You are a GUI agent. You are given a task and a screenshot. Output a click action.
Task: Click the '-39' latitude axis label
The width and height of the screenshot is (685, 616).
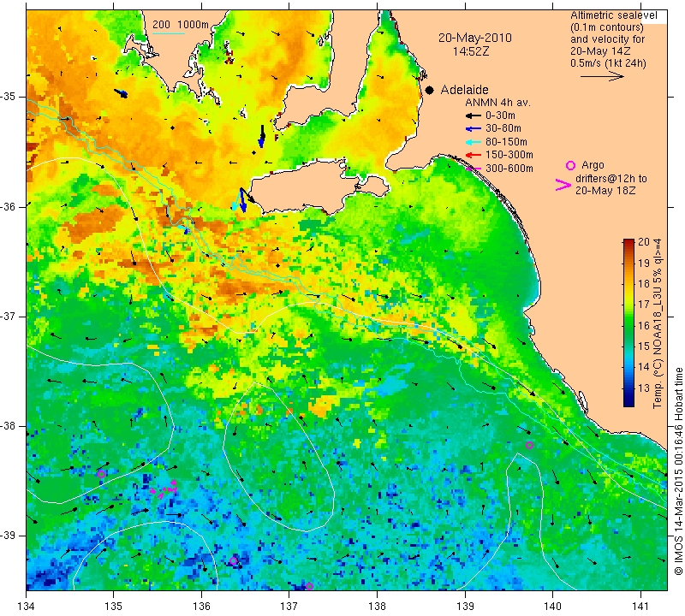[x=9, y=536]
